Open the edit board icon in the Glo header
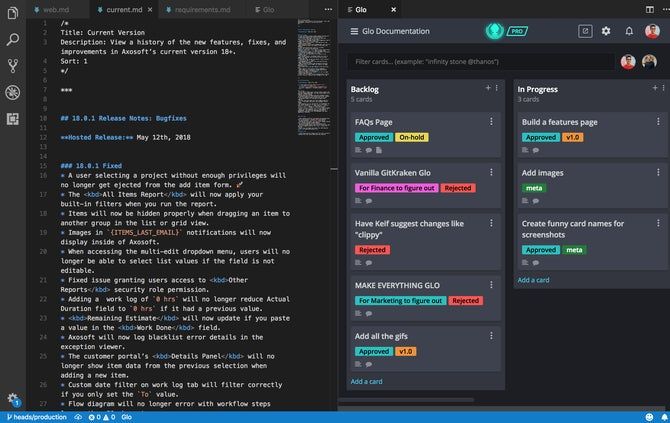The height and width of the screenshot is (423, 670). 585,31
